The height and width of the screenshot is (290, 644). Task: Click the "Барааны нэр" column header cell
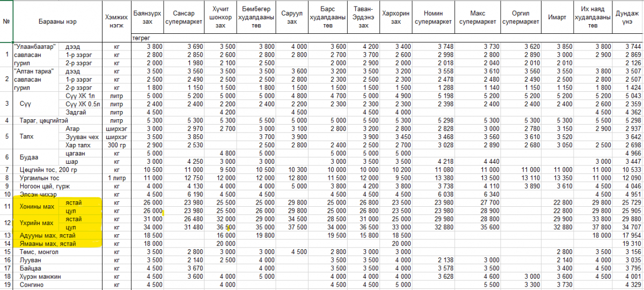click(x=57, y=21)
